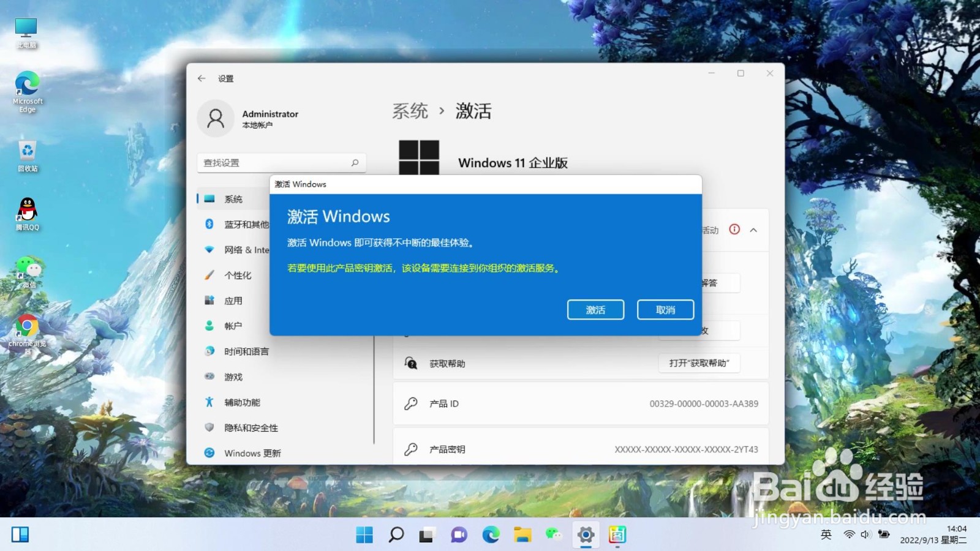Open 应用 in the sidebar
Viewport: 980px width, 551px height.
point(233,301)
